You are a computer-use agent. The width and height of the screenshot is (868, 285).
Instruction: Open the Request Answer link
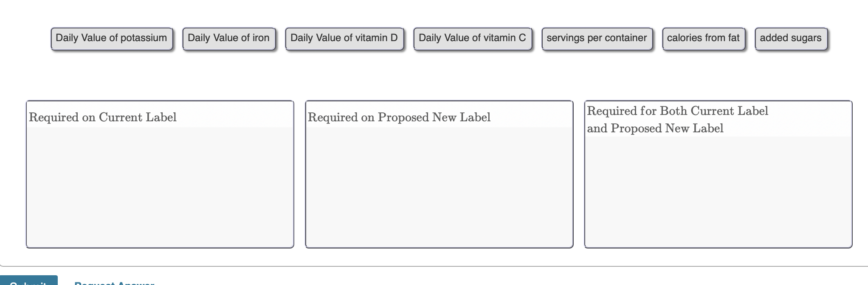point(114,282)
